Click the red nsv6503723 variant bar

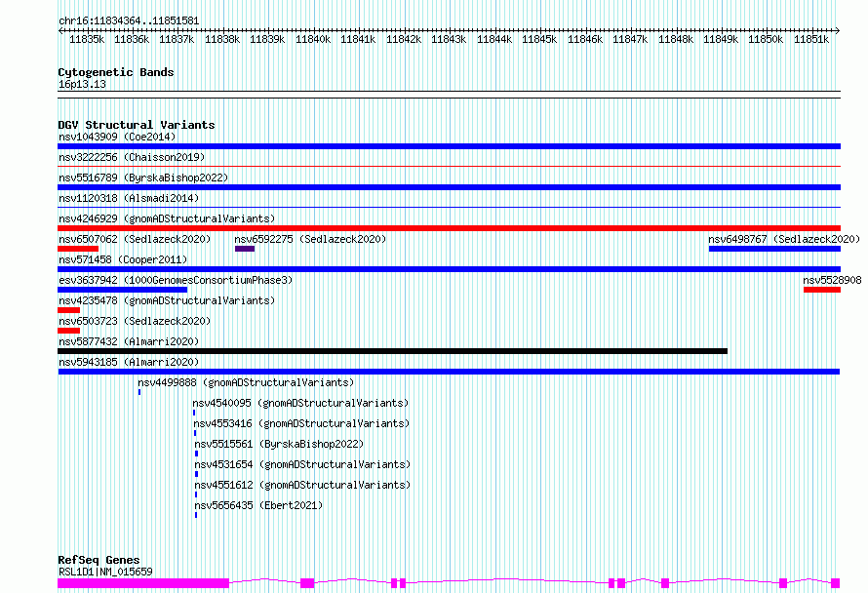point(68,331)
